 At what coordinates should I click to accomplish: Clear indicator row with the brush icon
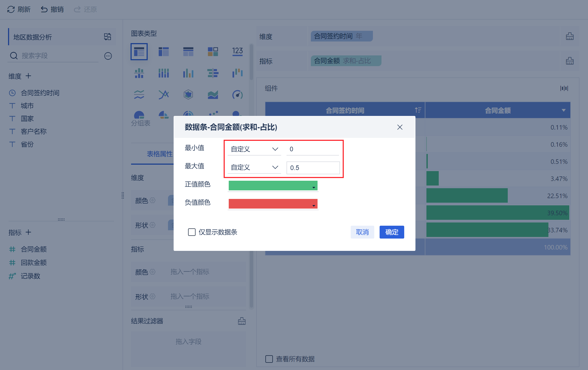(x=570, y=61)
